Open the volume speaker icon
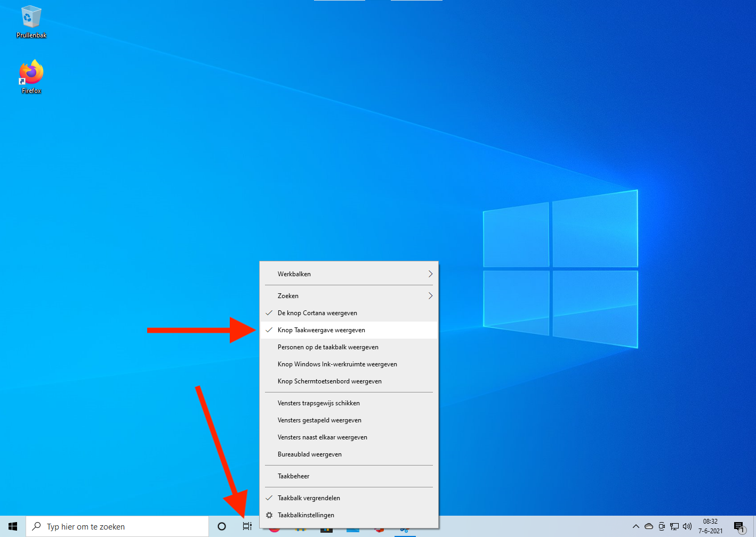 pos(687,526)
